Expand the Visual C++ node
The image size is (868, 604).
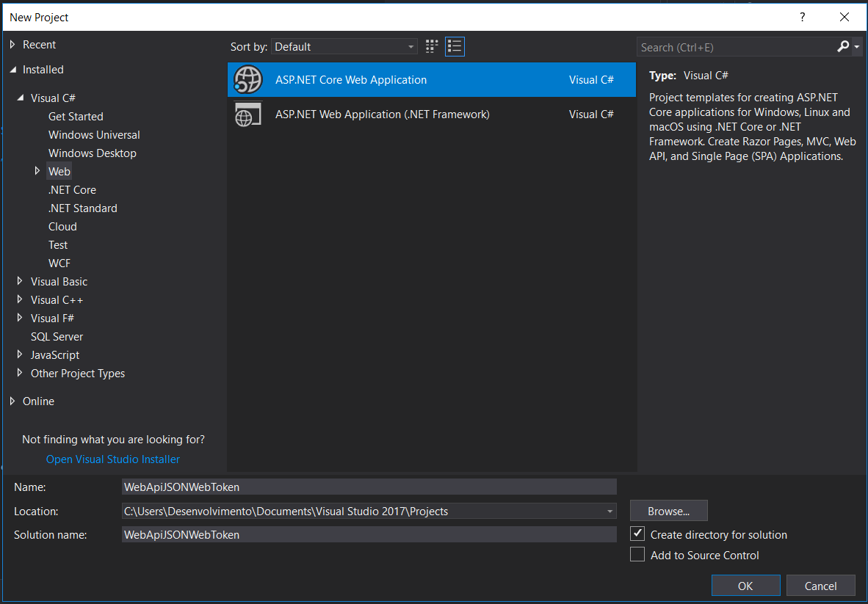20,299
